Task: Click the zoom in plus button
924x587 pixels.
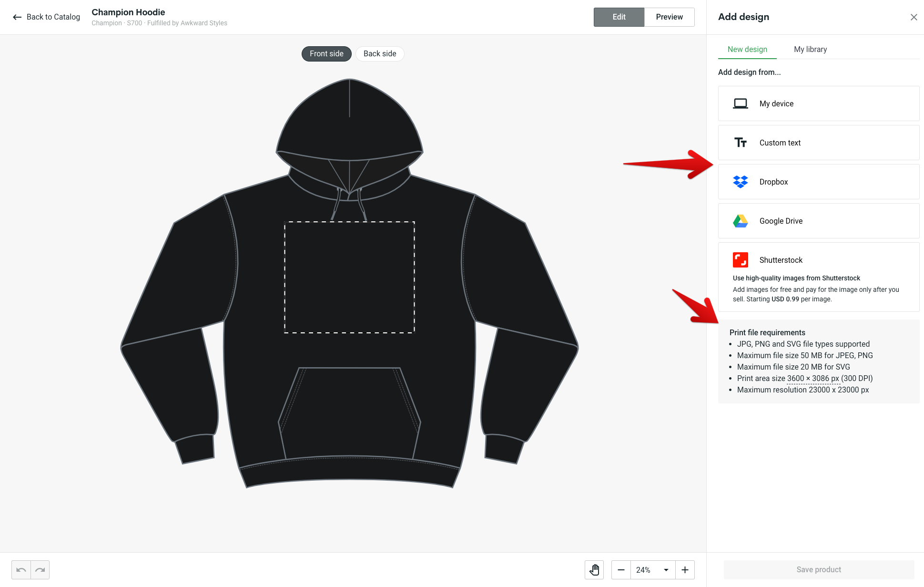Action: (686, 570)
